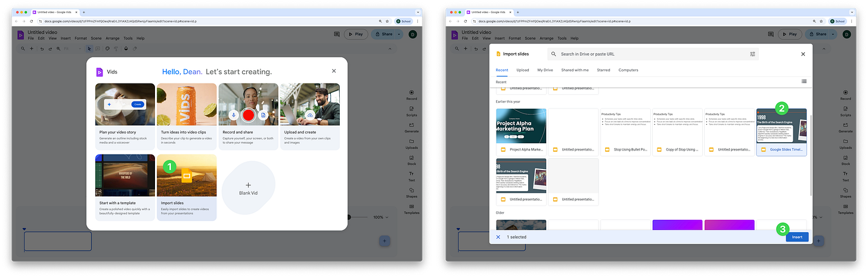Open Share options arrow in right screenshot
868x277 pixels.
833,34
